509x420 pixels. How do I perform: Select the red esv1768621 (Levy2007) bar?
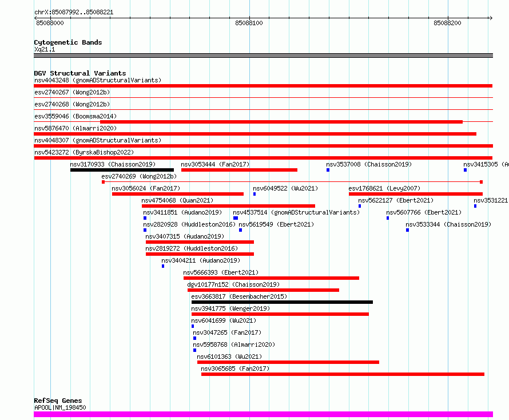coord(416,194)
